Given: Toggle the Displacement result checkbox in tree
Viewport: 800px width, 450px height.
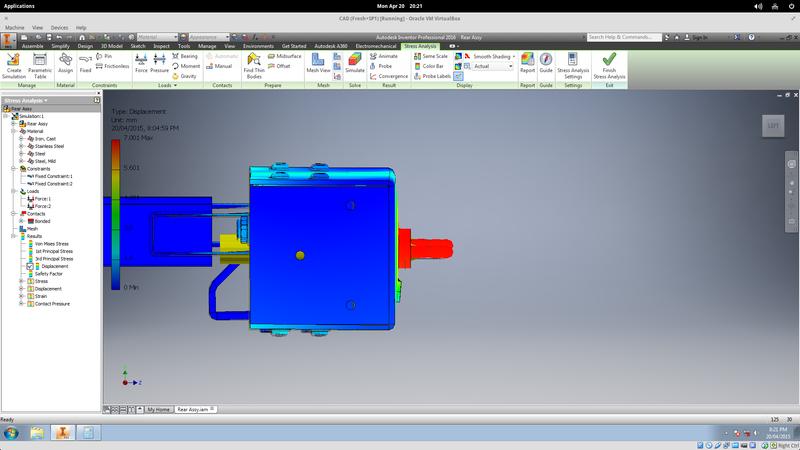Looking at the screenshot, I should [x=30, y=267].
